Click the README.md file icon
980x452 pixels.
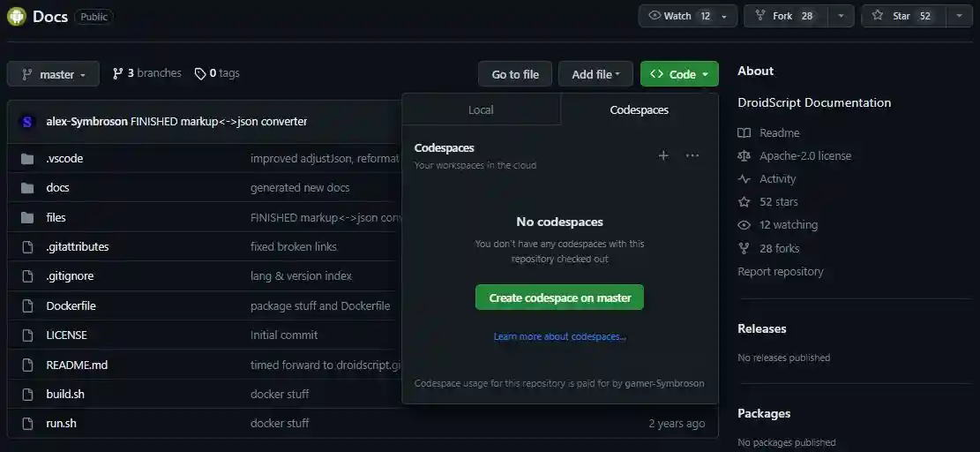click(26, 365)
